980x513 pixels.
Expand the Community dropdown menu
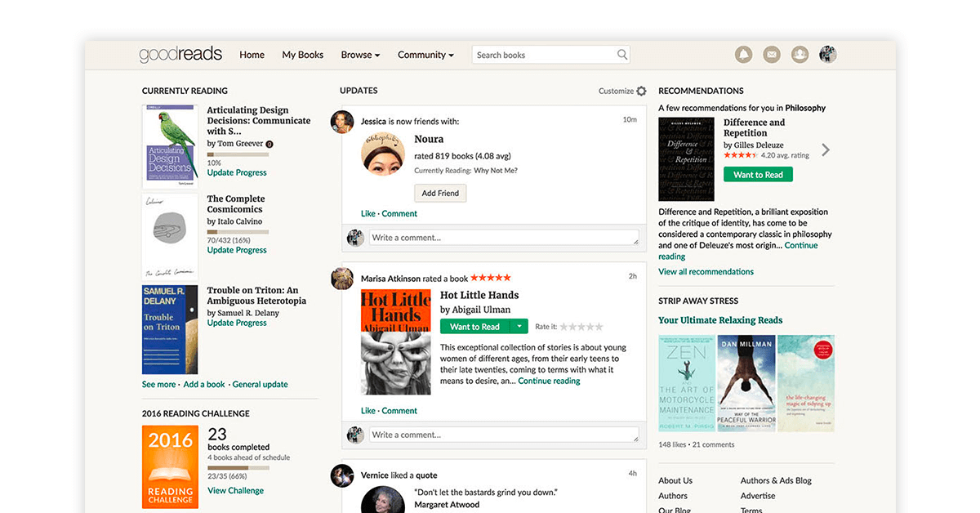pyautogui.click(x=426, y=55)
